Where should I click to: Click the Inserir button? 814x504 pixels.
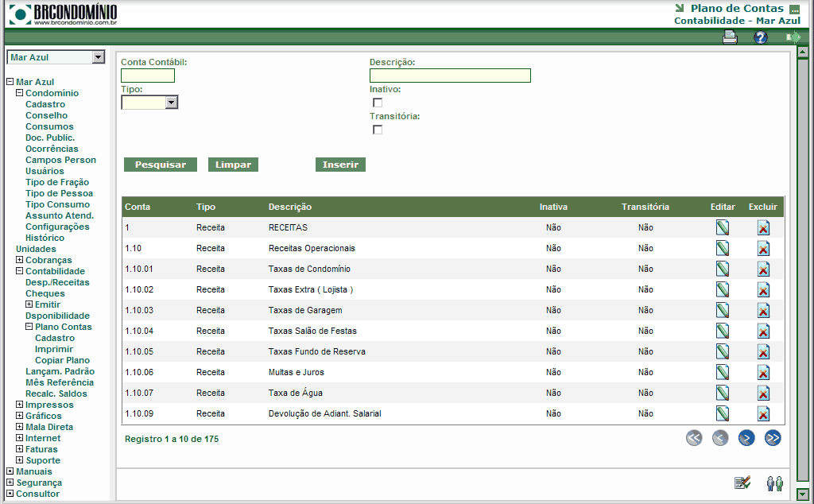[x=340, y=165]
